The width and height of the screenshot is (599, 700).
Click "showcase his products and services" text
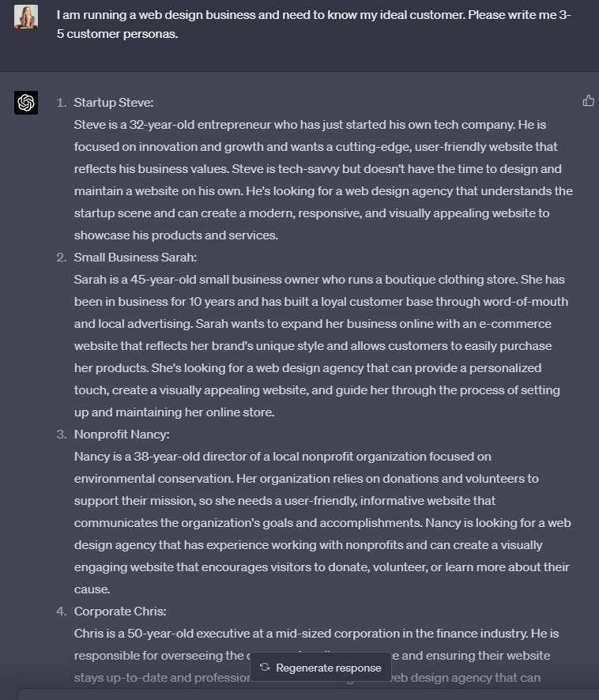pos(175,235)
